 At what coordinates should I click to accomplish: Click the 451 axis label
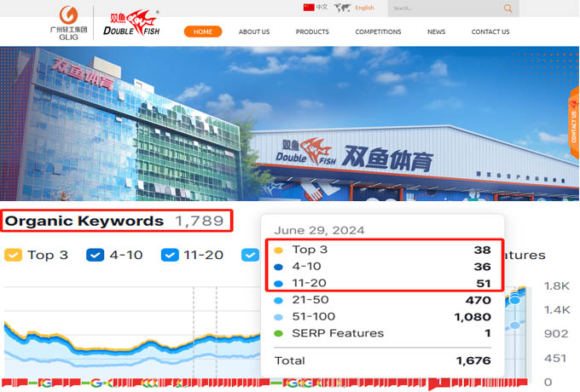(555, 359)
